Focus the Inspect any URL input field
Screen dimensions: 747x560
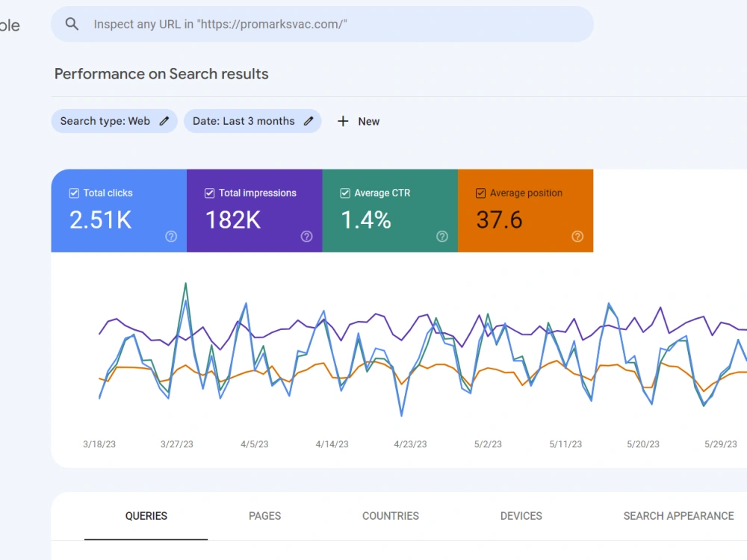coord(322,24)
